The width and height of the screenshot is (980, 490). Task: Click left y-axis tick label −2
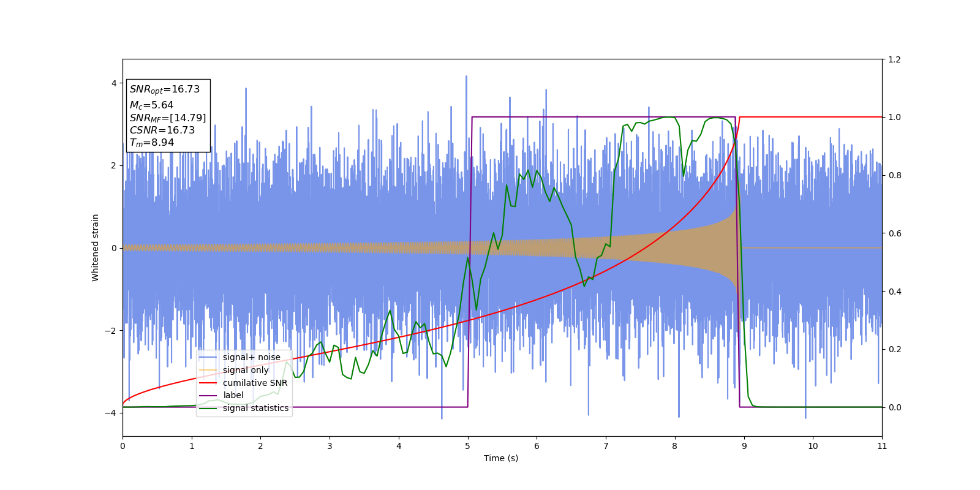(111, 331)
